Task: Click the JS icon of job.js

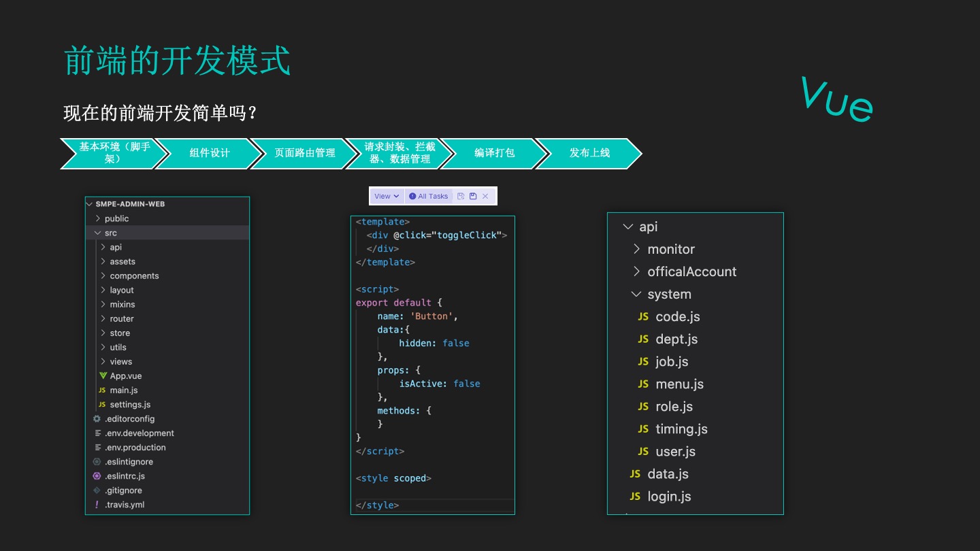Action: click(643, 361)
